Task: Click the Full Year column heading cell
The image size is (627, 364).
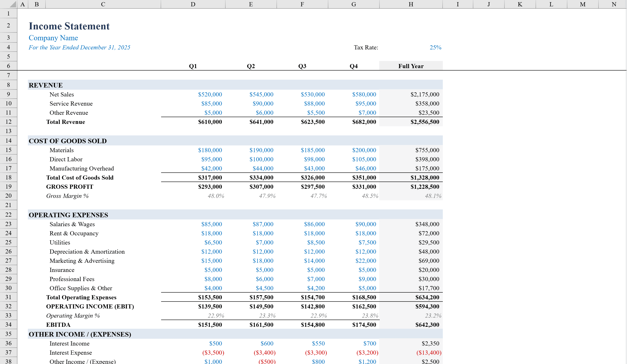Action: click(x=411, y=66)
